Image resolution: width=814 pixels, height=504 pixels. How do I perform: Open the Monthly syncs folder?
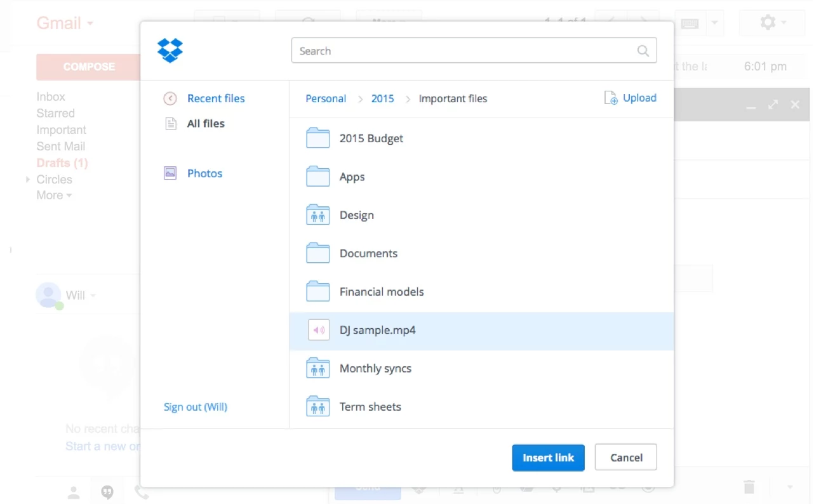pos(481,369)
